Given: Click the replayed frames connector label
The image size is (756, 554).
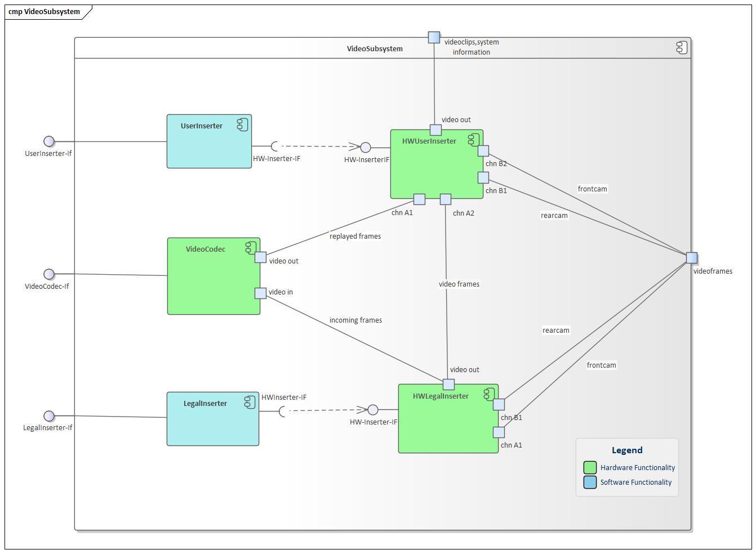Looking at the screenshot, I should click(x=355, y=236).
